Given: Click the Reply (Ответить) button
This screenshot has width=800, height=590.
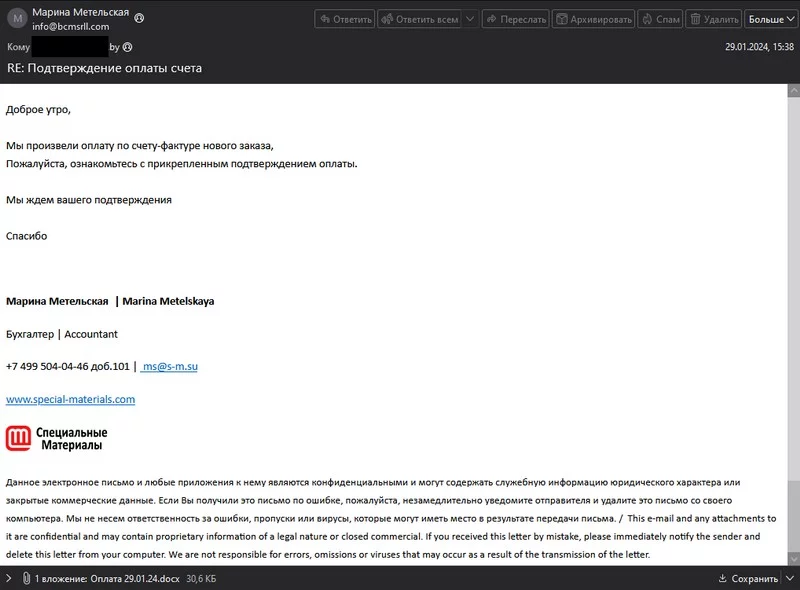Looking at the screenshot, I should (345, 19).
